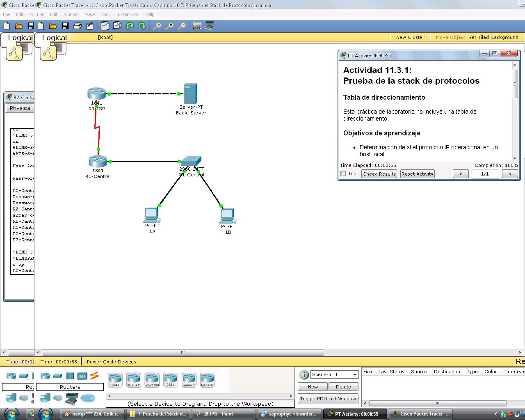Image resolution: width=525 pixels, height=420 pixels.
Task: Select the Custom Made Devices category
Action: [x=71, y=398]
